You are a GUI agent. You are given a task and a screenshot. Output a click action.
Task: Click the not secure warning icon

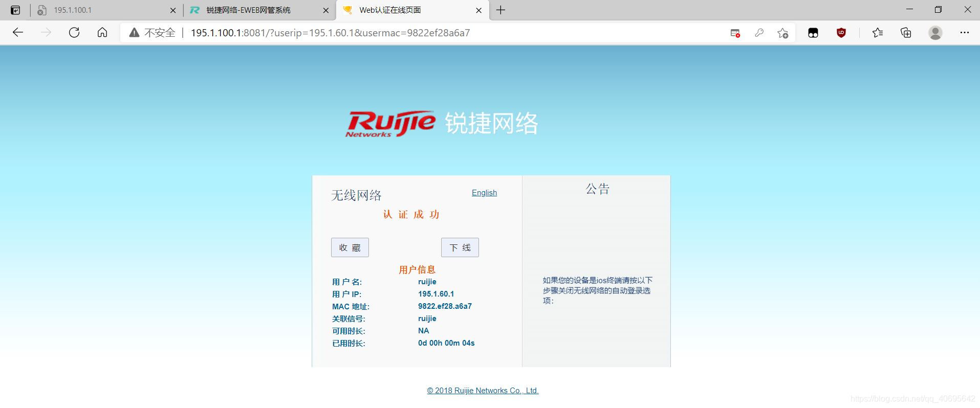[x=134, y=33]
